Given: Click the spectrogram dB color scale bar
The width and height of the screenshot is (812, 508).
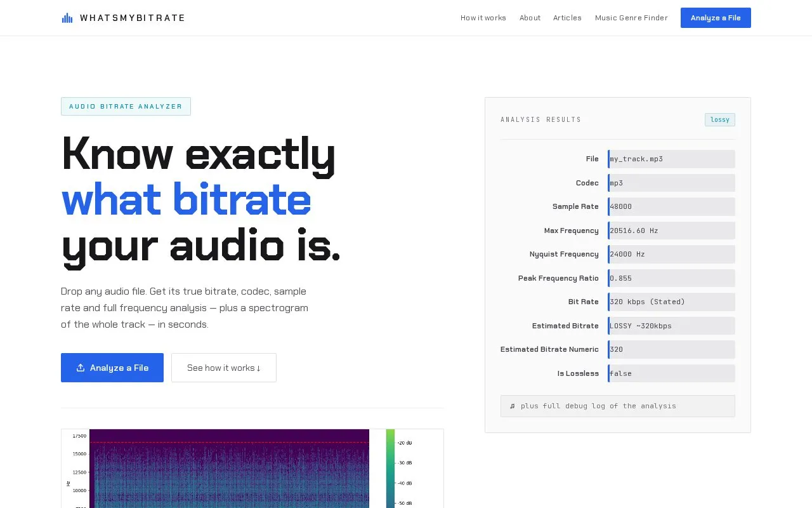Looking at the screenshot, I should point(390,469).
